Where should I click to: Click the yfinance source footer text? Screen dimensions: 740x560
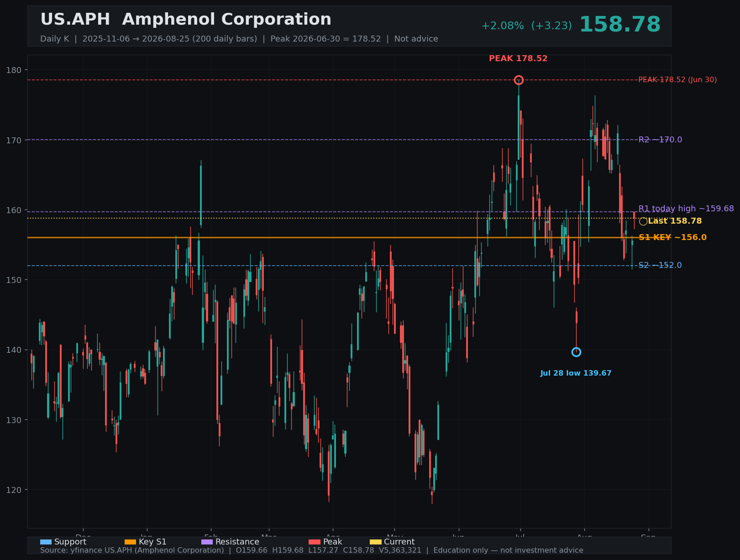click(x=312, y=550)
